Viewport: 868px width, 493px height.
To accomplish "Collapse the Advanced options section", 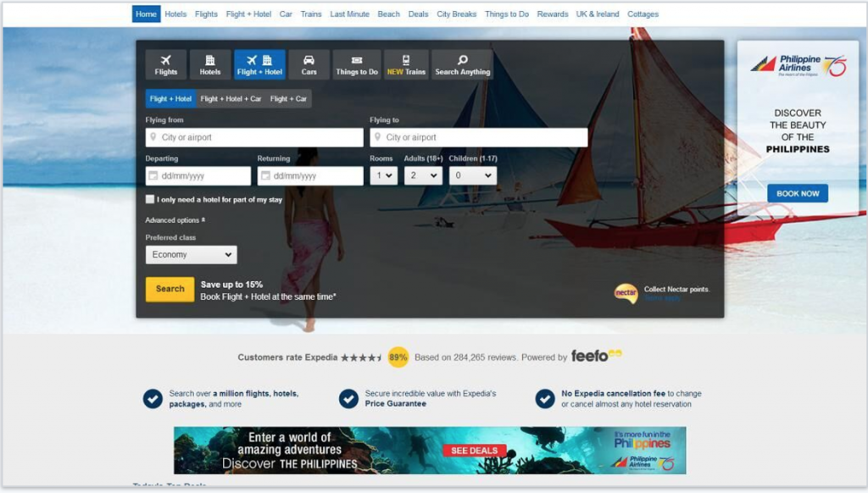I will [175, 220].
